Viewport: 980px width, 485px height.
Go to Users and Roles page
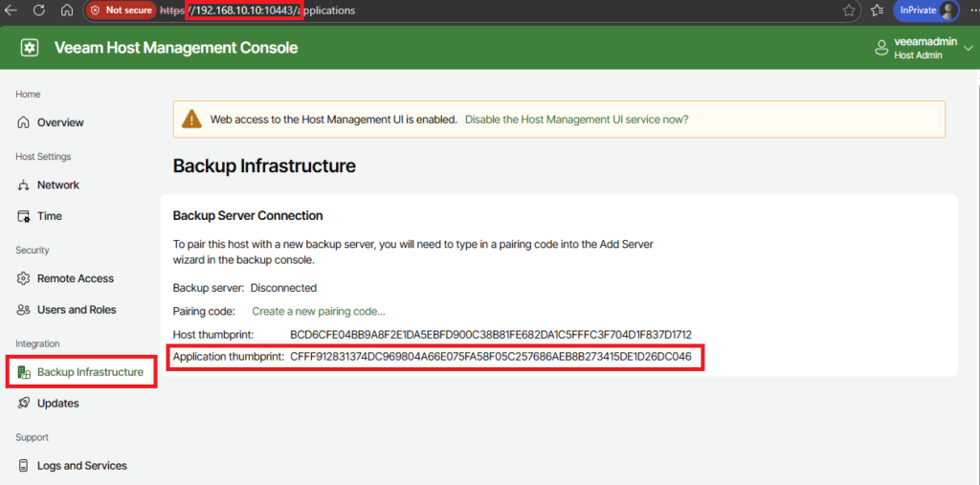[x=77, y=310]
